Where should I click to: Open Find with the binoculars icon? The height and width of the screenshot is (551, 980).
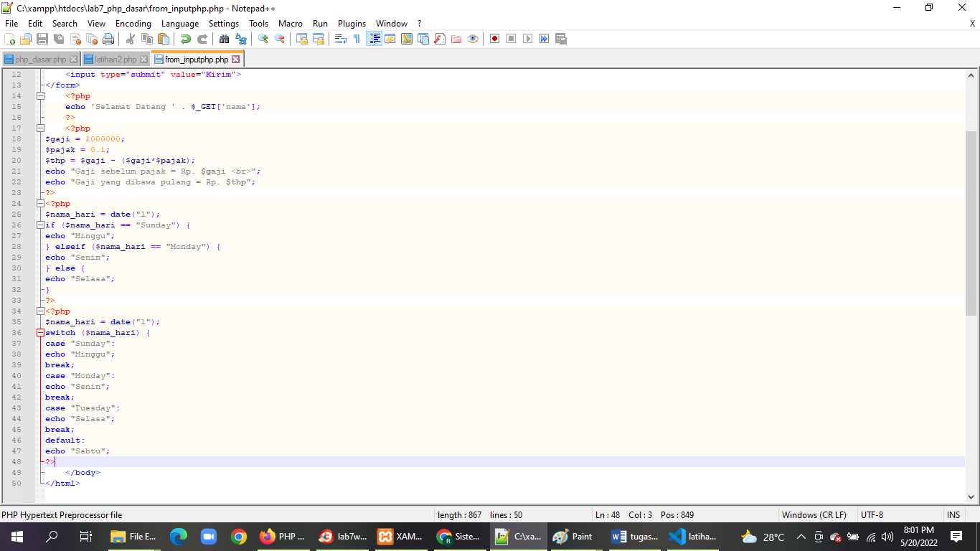click(x=225, y=39)
